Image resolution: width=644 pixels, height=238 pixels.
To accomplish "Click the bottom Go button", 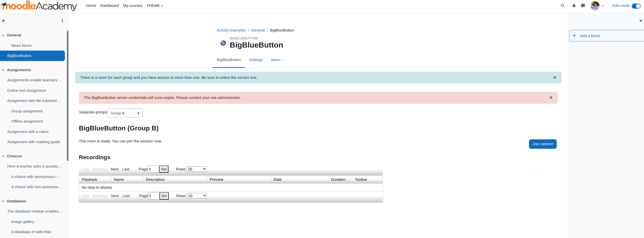I will 164,196.
